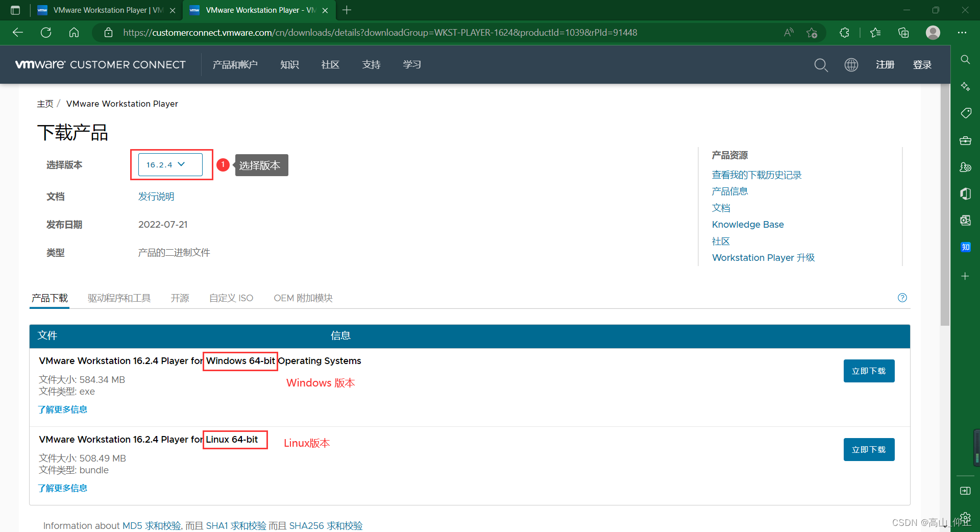Open Edge sidebar search icon
The image size is (980, 532).
pos(965,60)
